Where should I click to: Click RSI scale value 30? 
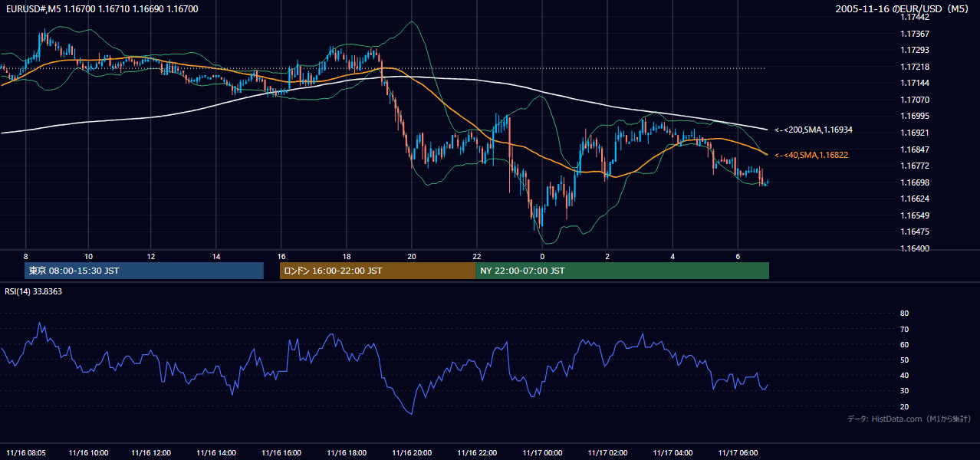(x=904, y=391)
